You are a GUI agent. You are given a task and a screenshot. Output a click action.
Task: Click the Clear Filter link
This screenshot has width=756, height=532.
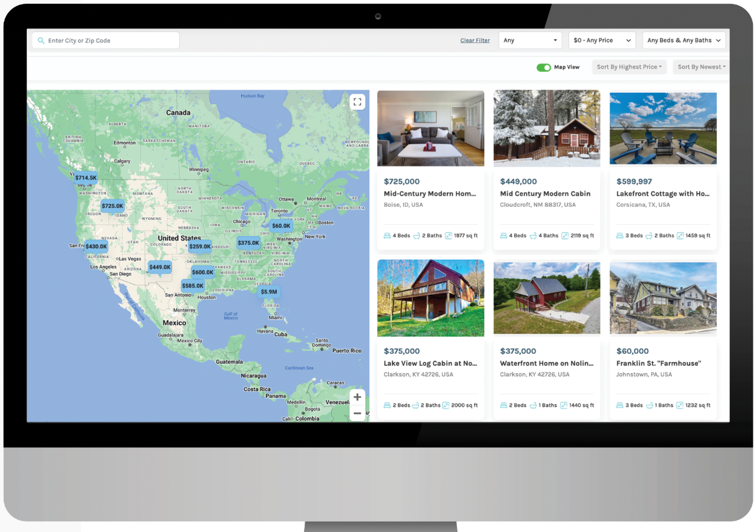click(x=475, y=40)
